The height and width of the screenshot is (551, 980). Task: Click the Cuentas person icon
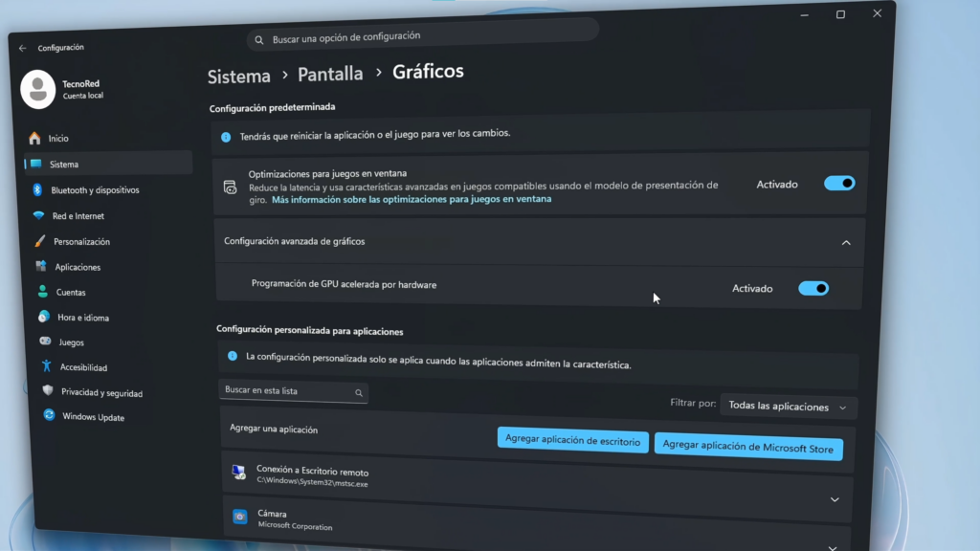42,291
